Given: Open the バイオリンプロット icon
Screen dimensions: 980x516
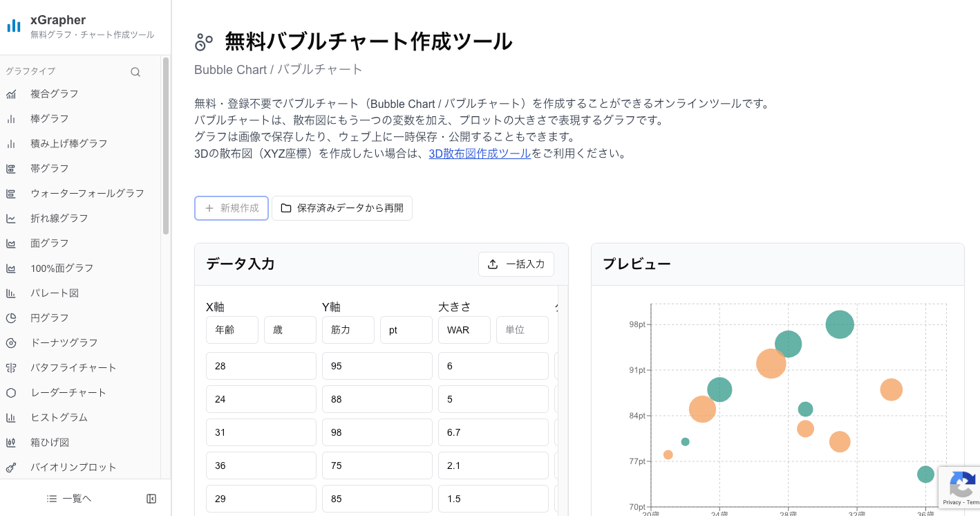Looking at the screenshot, I should pos(11,468).
